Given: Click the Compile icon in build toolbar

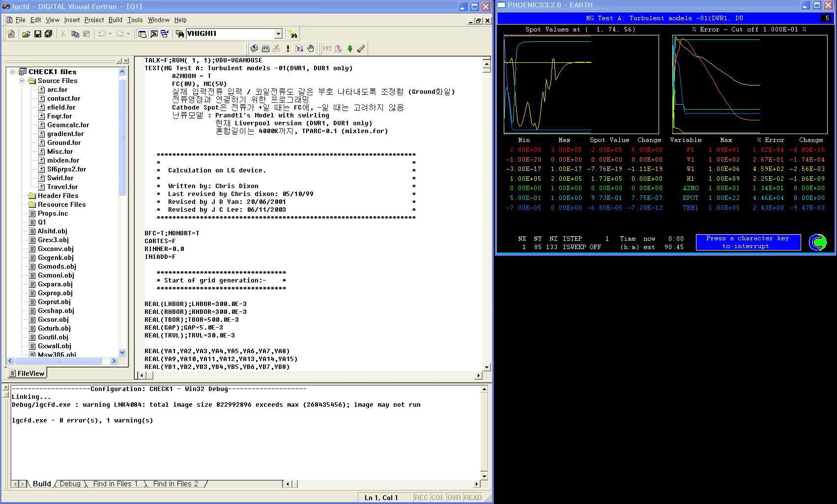Looking at the screenshot, I should coord(254,48).
